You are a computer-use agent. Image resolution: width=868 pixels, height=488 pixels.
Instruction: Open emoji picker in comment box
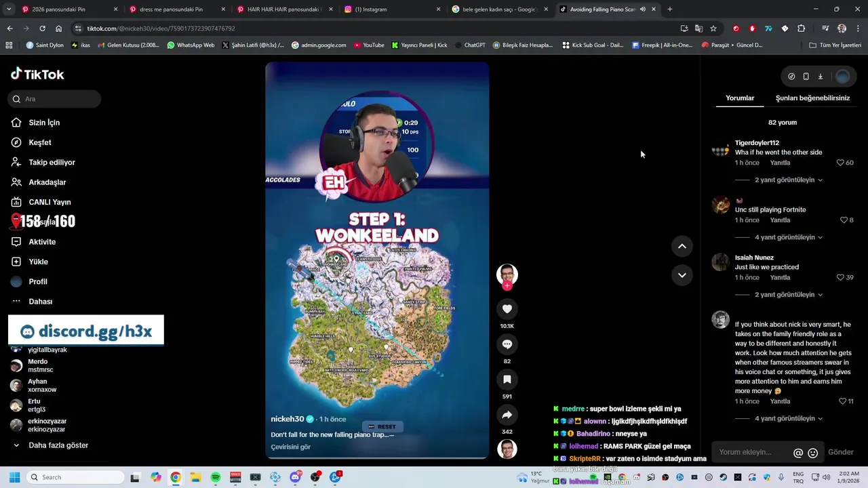pyautogui.click(x=812, y=453)
